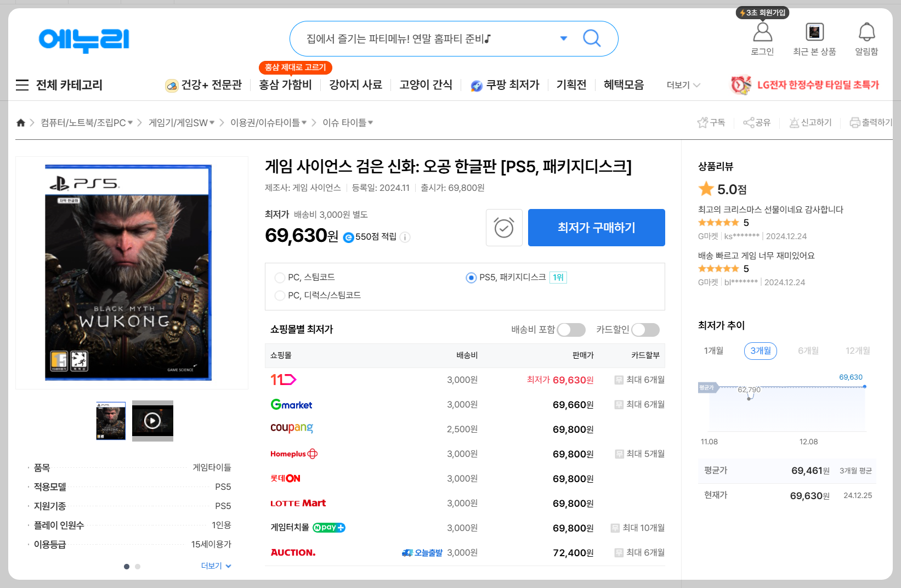Open 혜택모음 menu
The width and height of the screenshot is (901, 588).
(624, 85)
